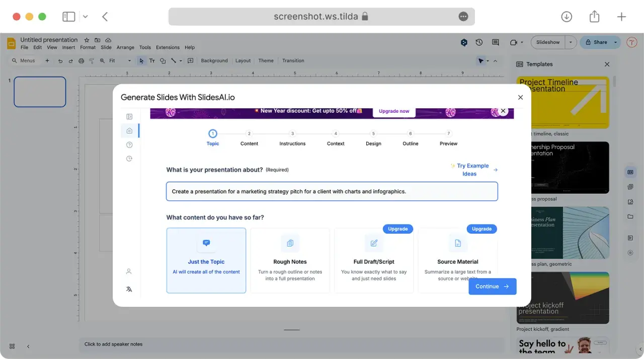
Task: Click the print icon in toolbar
Action: (82, 60)
